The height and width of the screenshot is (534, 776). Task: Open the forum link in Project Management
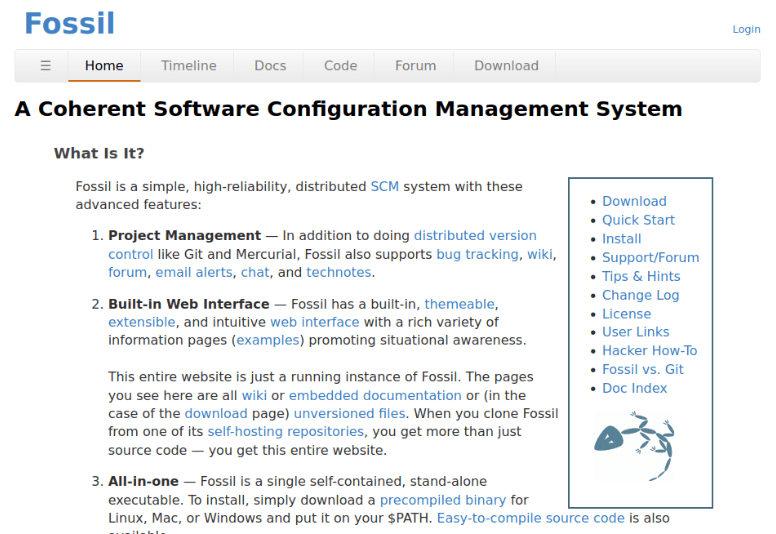[128, 273]
